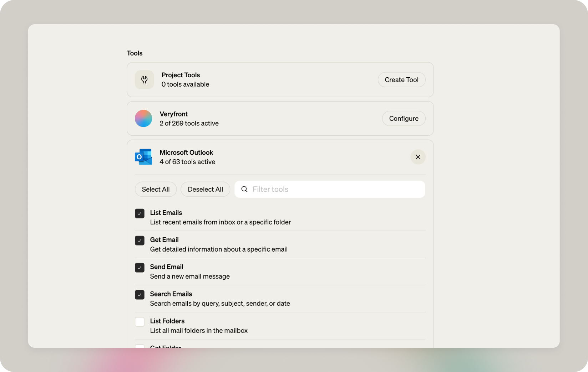Uncheck the Search Emails checkbox
This screenshot has width=588, height=372.
pyautogui.click(x=140, y=295)
